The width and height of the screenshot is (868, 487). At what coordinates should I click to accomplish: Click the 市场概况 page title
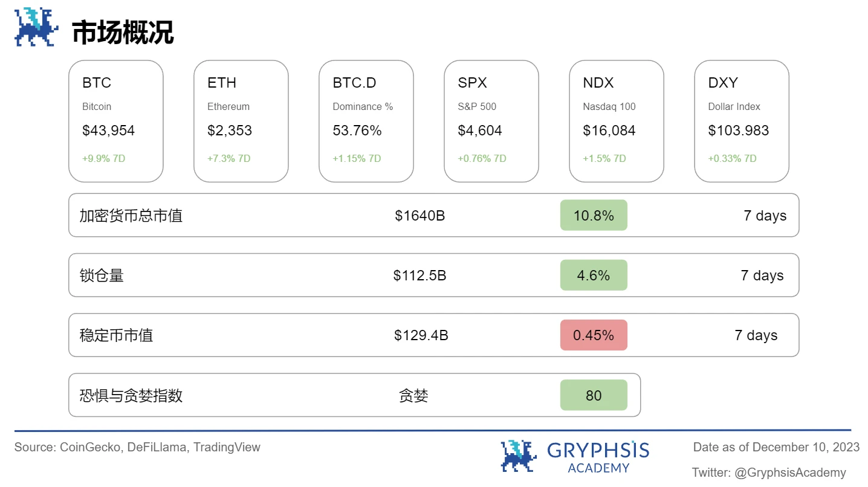(x=123, y=33)
